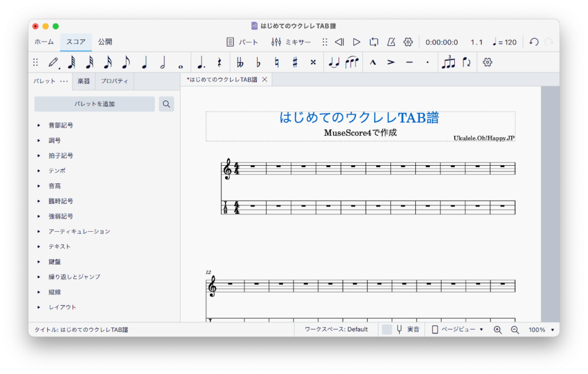Open the プロパティ panel tab
Image resolution: width=588 pixels, height=374 pixels.
coord(114,81)
